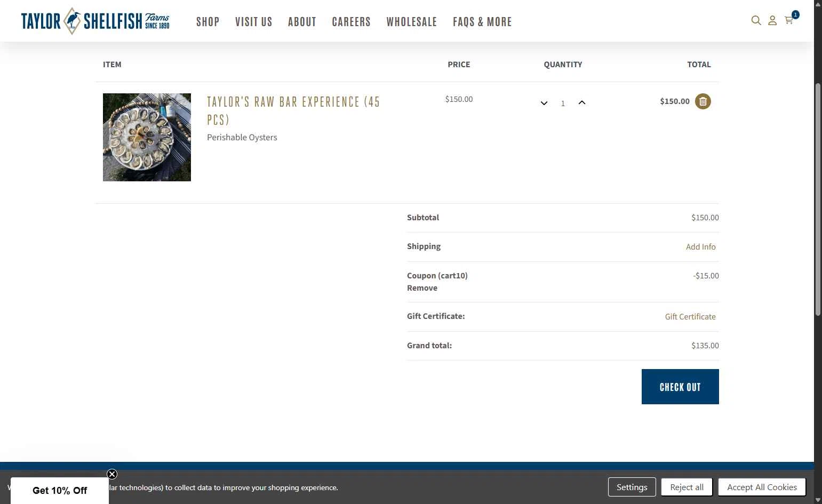822x504 pixels.
Task: Click the Grand total: label
Action: coord(429,346)
